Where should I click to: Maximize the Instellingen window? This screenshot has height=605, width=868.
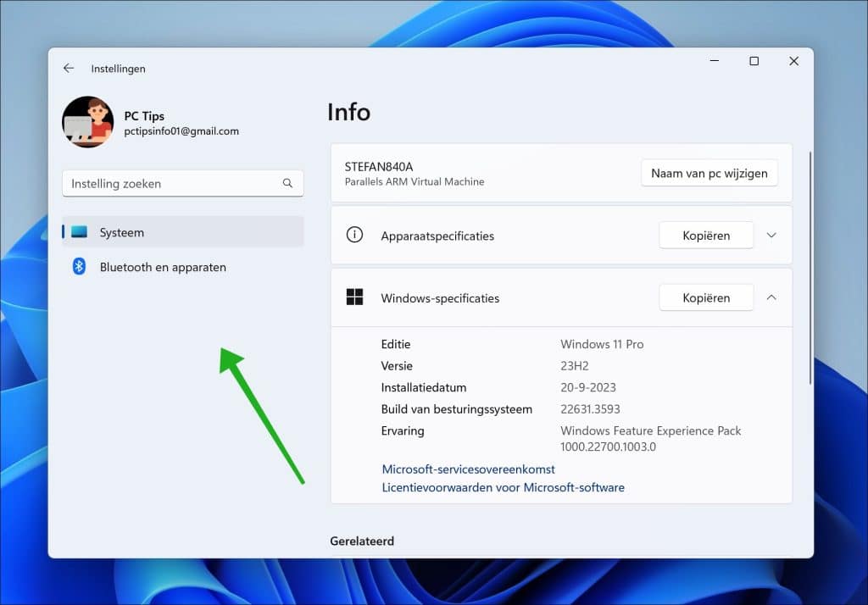754,60
